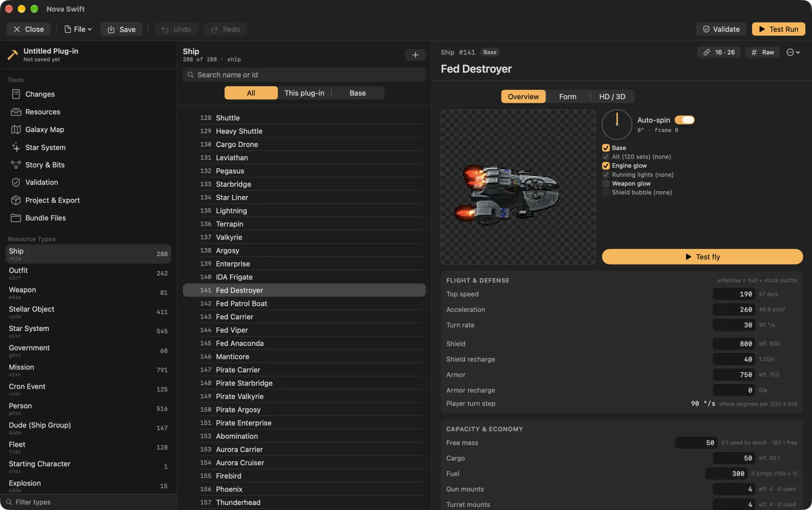The height and width of the screenshot is (510, 812).
Task: Switch to the HD / 3D tab
Action: (612, 96)
